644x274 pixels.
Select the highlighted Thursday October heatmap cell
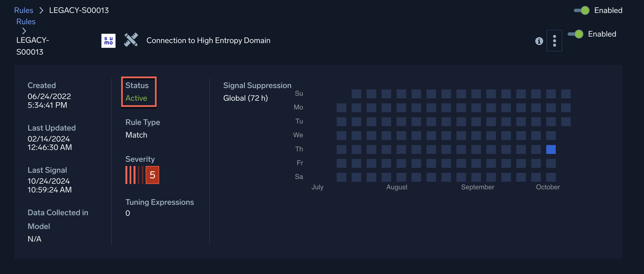pyautogui.click(x=551, y=149)
